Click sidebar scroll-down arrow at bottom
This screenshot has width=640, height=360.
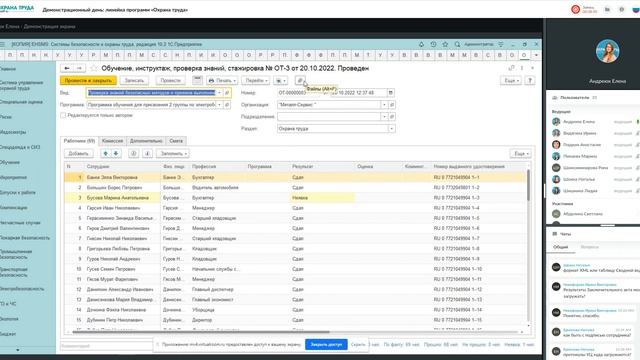tap(17, 350)
